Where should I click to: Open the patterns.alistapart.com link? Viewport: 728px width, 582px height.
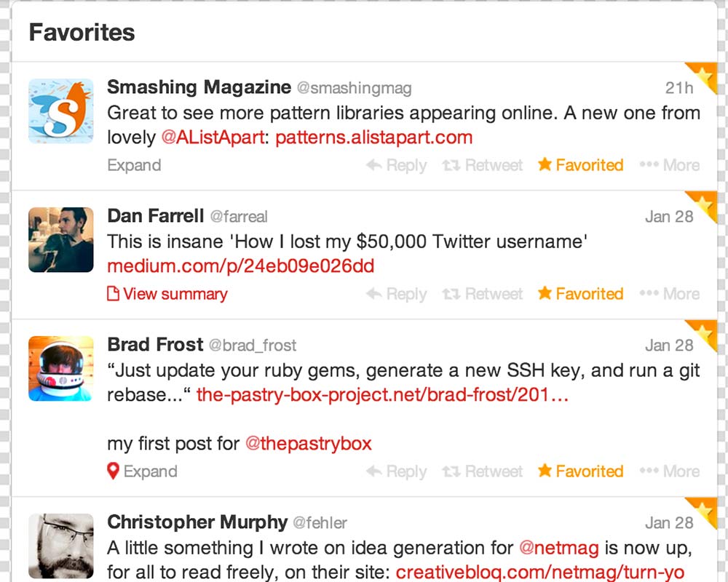373,137
